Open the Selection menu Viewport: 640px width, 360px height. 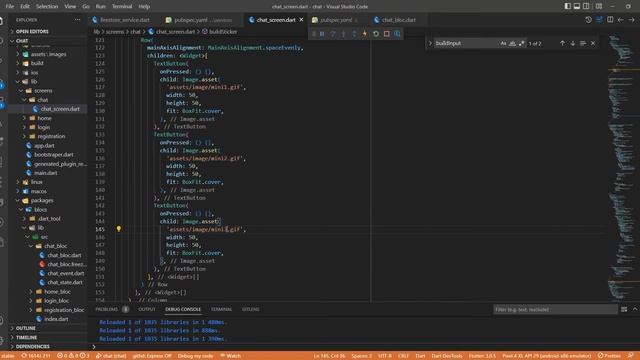click(47, 6)
